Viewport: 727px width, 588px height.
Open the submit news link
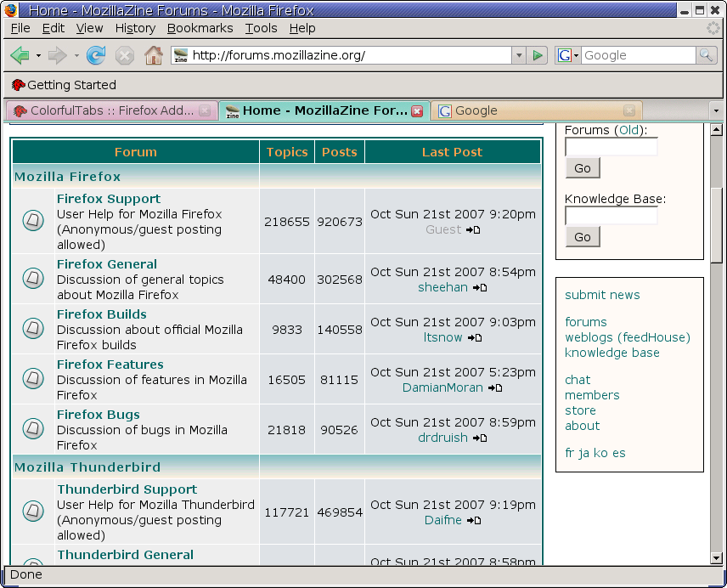pos(602,295)
